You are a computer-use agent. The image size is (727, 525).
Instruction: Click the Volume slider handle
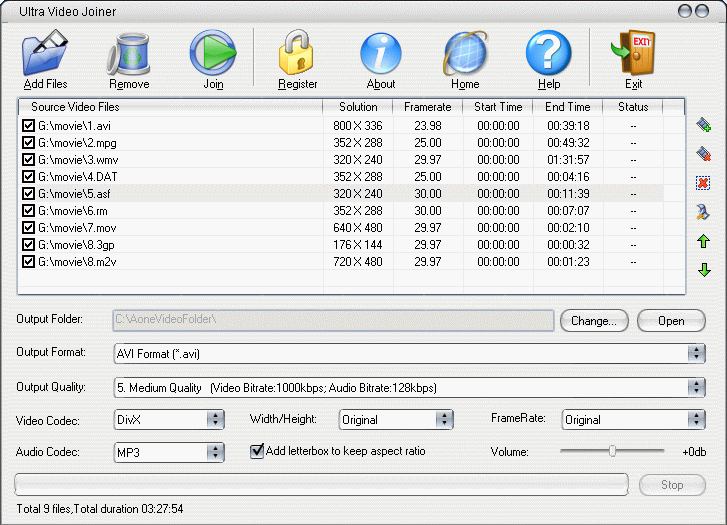[x=612, y=451]
